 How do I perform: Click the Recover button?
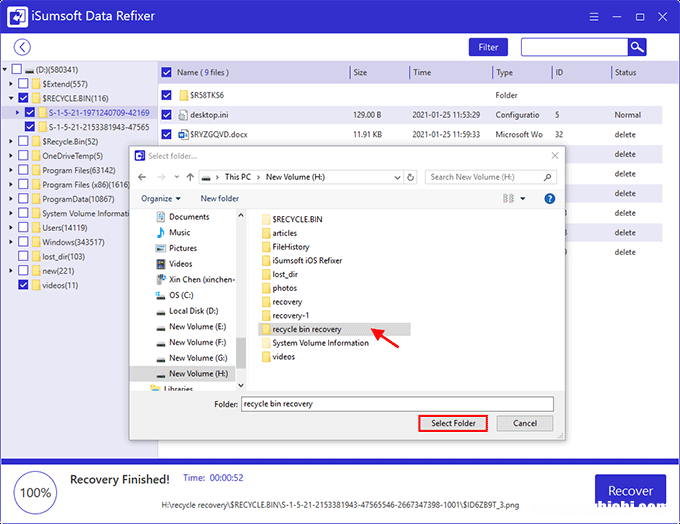coord(630,490)
